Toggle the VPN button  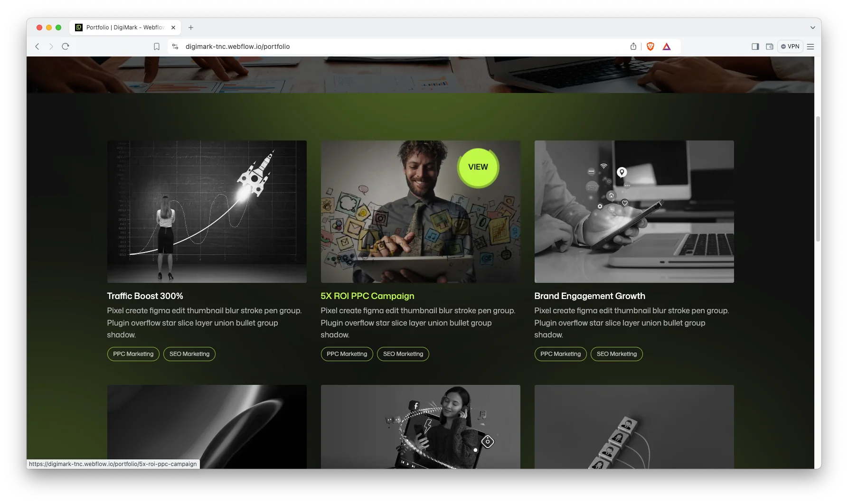tap(790, 47)
